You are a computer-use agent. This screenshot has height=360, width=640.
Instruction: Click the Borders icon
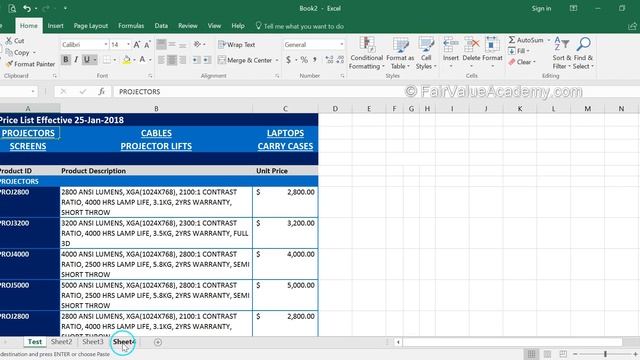click(x=107, y=60)
